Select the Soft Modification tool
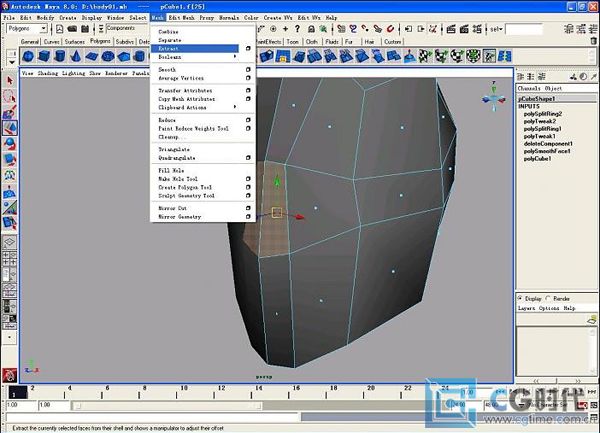 [x=10, y=192]
